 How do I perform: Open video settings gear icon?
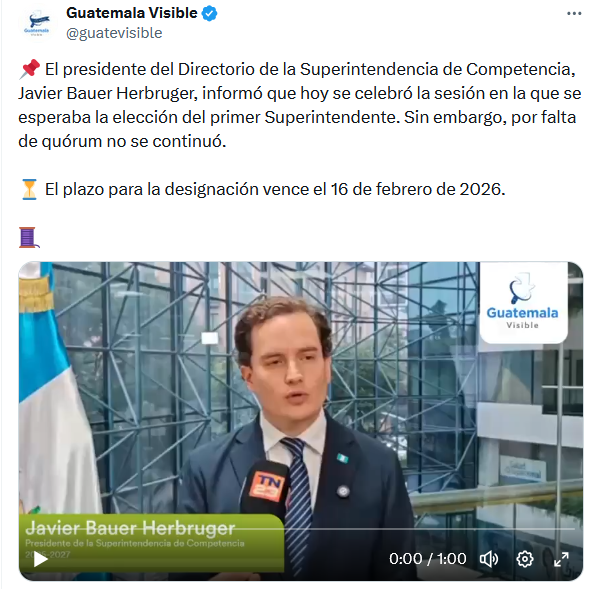click(525, 559)
